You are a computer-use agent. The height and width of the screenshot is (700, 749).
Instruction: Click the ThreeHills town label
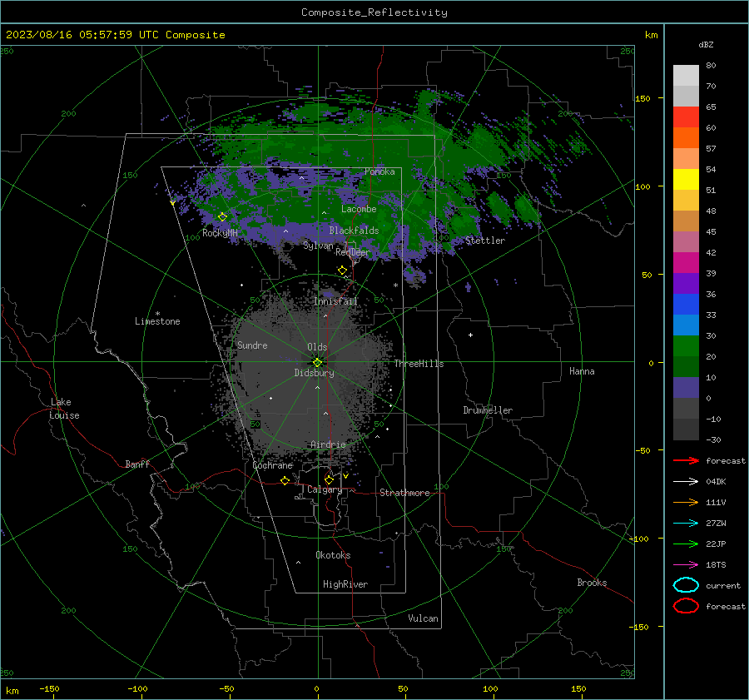(419, 364)
